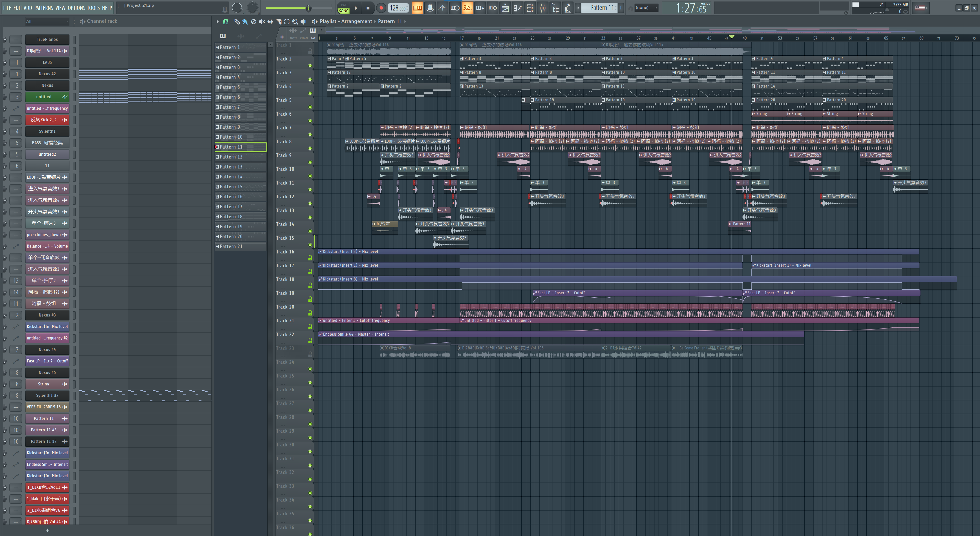Click the master volume knob
This screenshot has width=980, height=536.
237,8
